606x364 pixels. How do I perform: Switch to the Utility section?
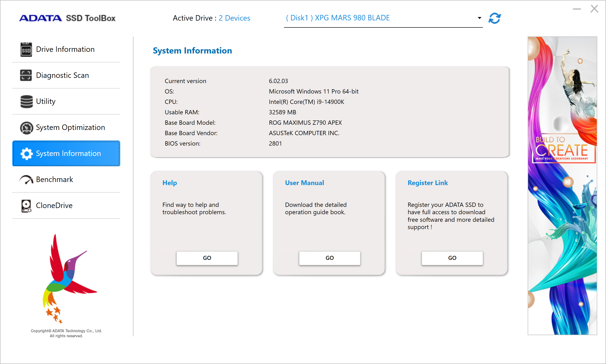tap(46, 101)
